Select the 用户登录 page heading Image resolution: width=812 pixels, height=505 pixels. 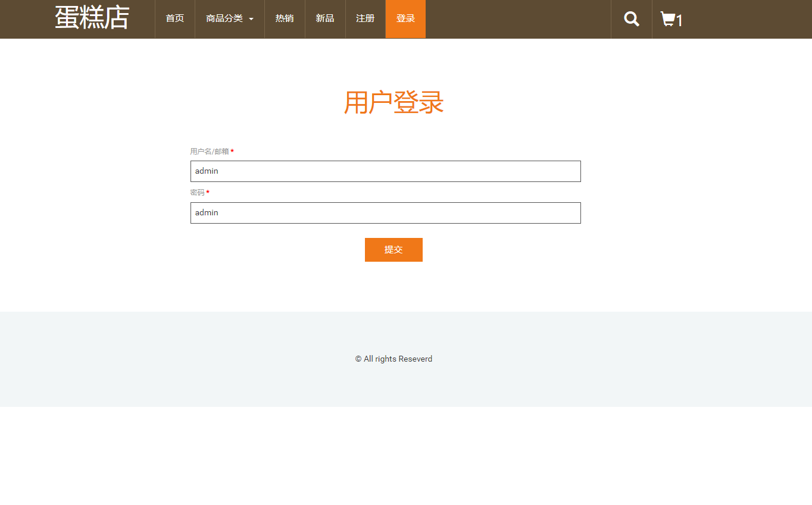(393, 102)
